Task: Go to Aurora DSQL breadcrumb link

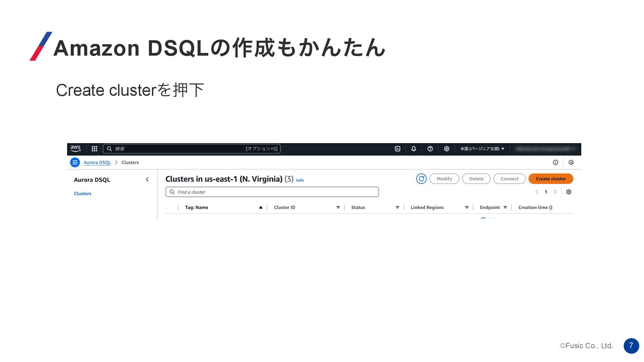Action: (x=97, y=163)
